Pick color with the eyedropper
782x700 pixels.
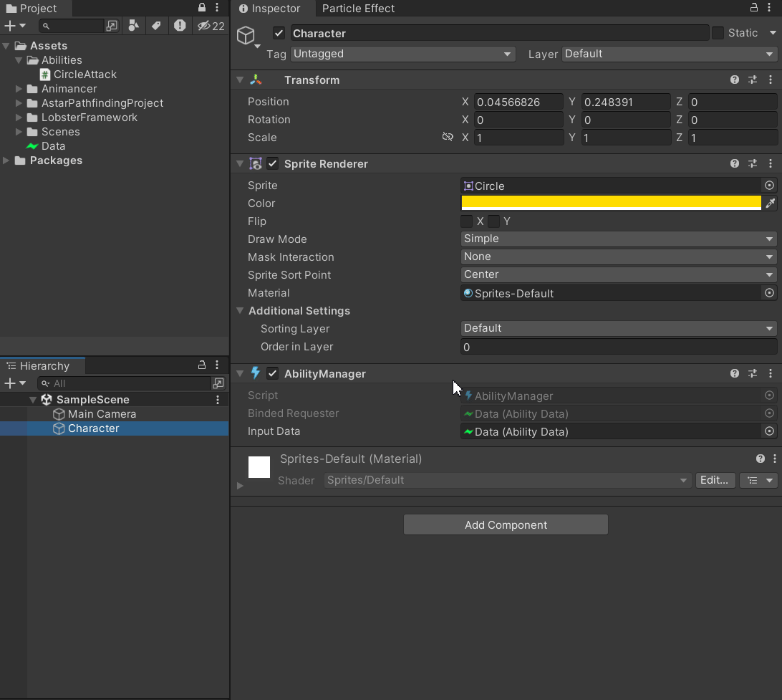click(x=771, y=203)
